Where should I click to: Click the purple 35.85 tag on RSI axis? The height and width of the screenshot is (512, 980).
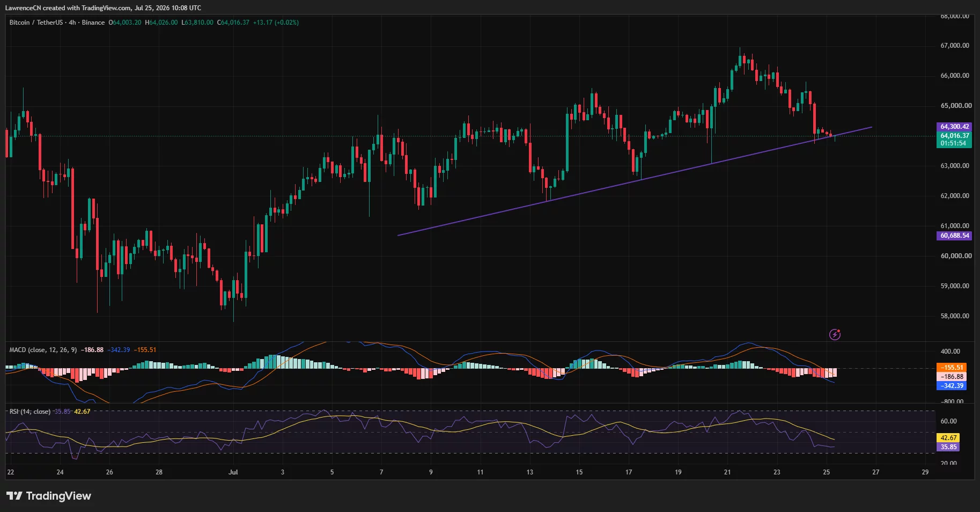click(x=948, y=447)
